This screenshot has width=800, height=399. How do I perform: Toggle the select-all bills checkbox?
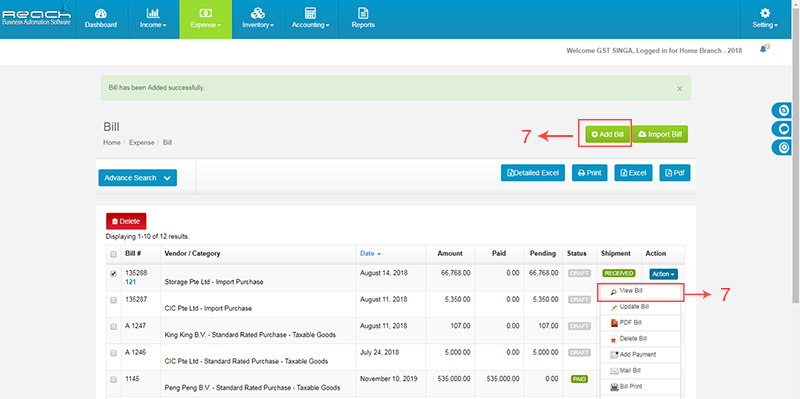(x=113, y=254)
